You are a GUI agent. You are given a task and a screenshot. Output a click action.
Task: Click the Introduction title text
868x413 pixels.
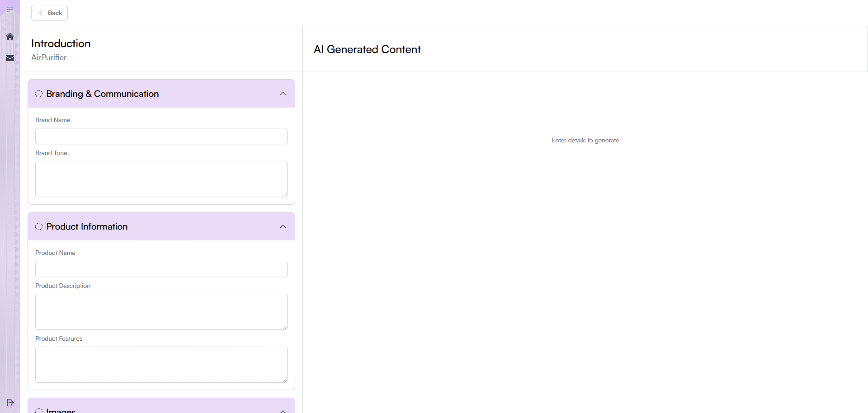click(61, 43)
